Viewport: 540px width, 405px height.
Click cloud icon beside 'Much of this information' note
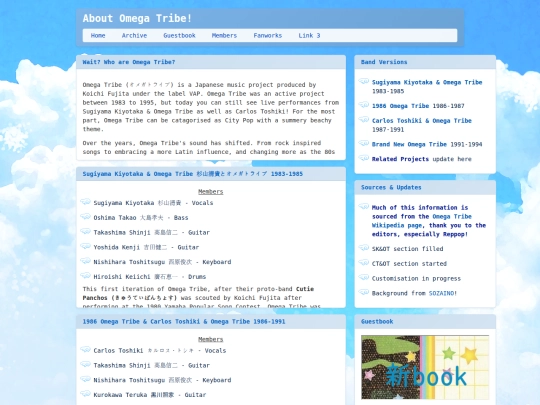coord(364,206)
